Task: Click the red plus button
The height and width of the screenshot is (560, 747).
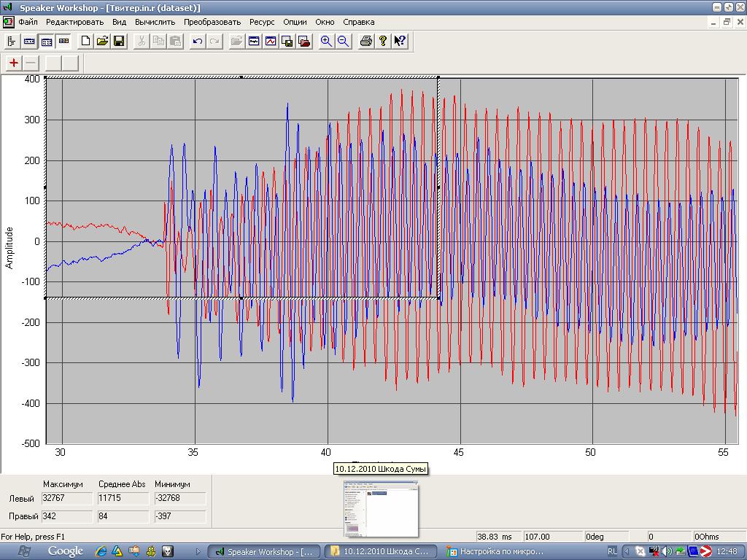Action: 13,63
